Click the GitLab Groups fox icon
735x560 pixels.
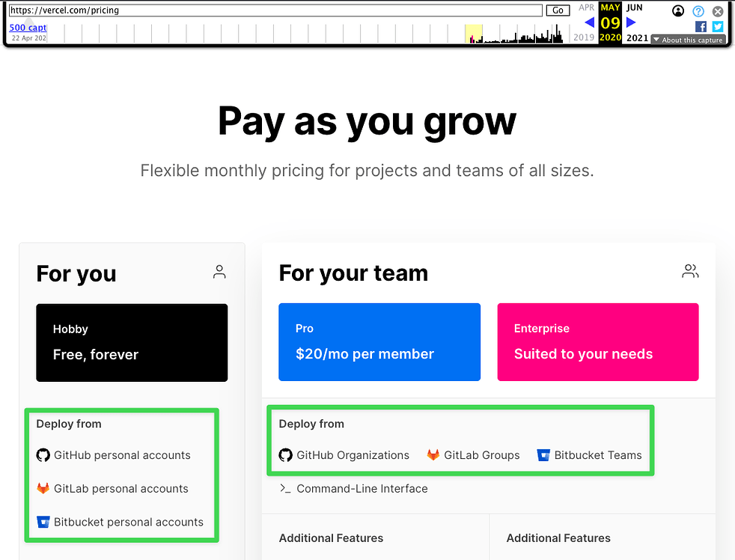(x=433, y=455)
